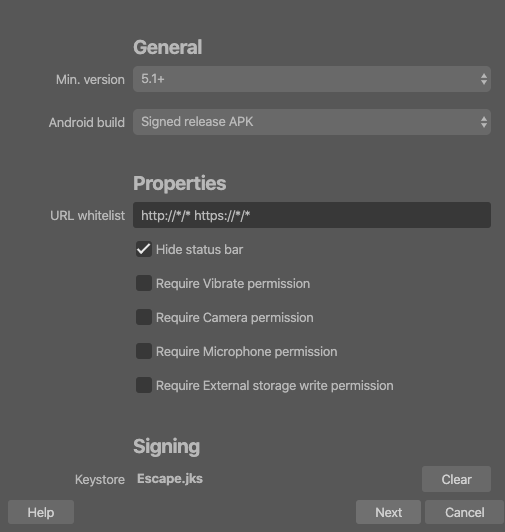Open the Android build dropdown
Image resolution: width=505 pixels, height=532 pixels.
click(x=312, y=122)
